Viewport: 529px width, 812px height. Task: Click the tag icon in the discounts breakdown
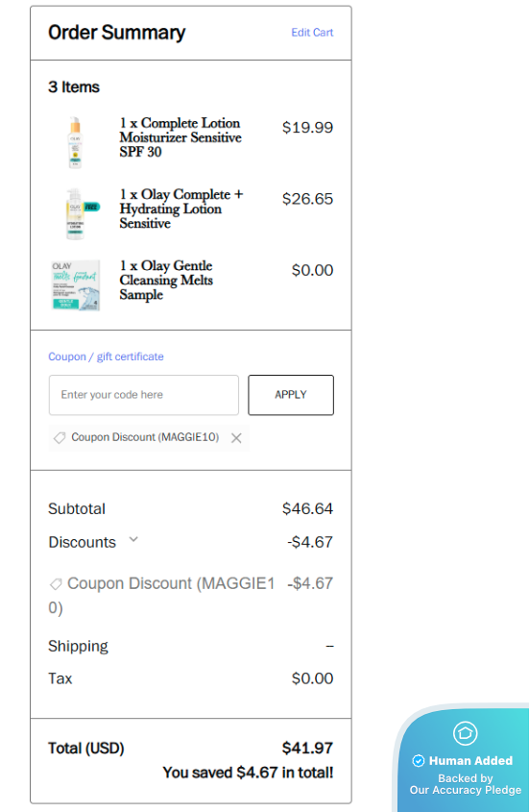[x=56, y=584]
